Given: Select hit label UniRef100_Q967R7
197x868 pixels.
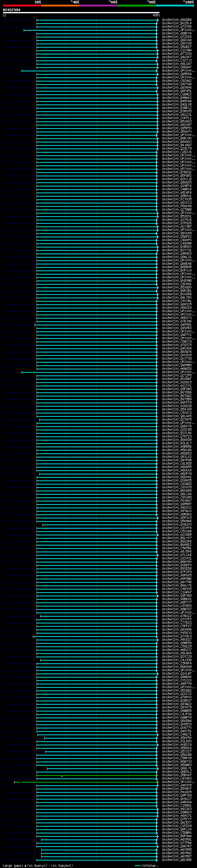Looking at the screenshot, I should click(x=177, y=846).
